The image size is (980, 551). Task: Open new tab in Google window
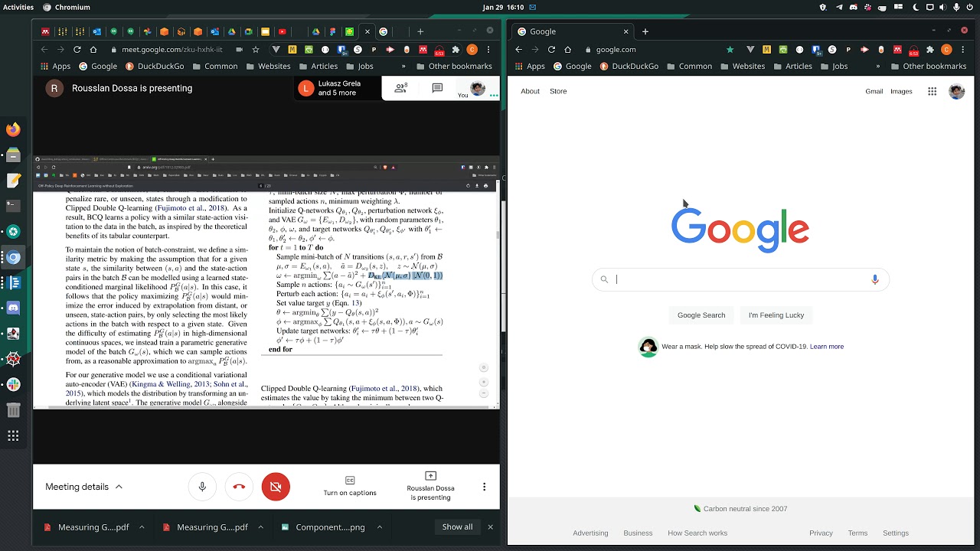point(645,31)
